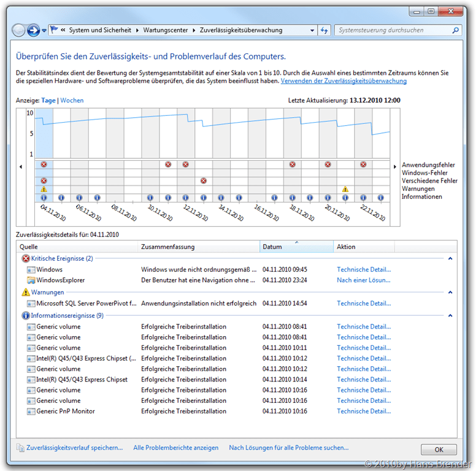Select the 'Windows wurde nicht ordnungsgemäß' summary text

click(199, 269)
